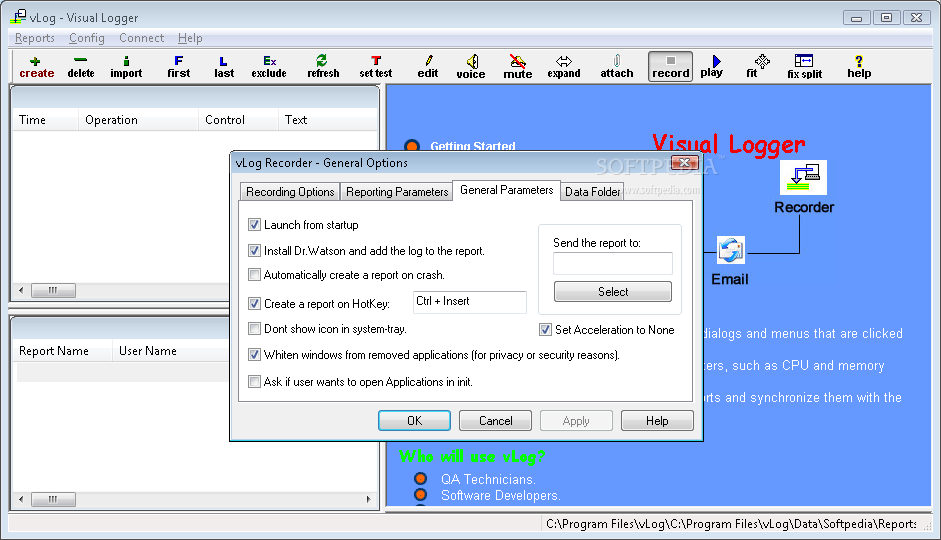This screenshot has width=941, height=540.
Task: Click upper log list horizontal scrollbar thumb
Action: [53, 290]
